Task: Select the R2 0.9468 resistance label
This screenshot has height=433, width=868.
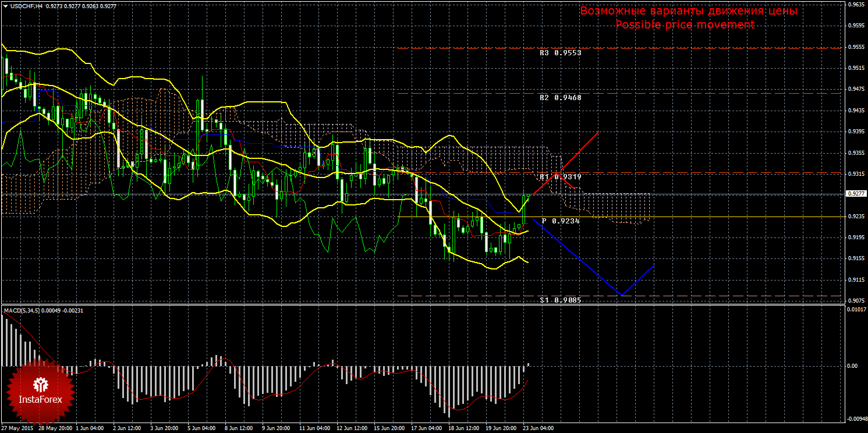Action: [x=560, y=98]
